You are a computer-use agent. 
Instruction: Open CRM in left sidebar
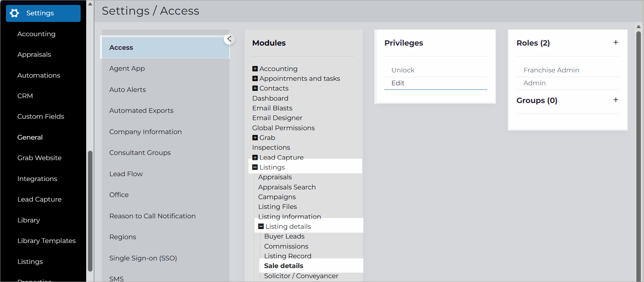coord(25,96)
